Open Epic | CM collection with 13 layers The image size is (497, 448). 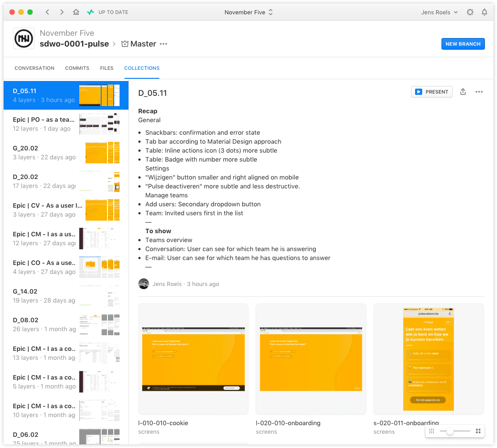(66, 353)
